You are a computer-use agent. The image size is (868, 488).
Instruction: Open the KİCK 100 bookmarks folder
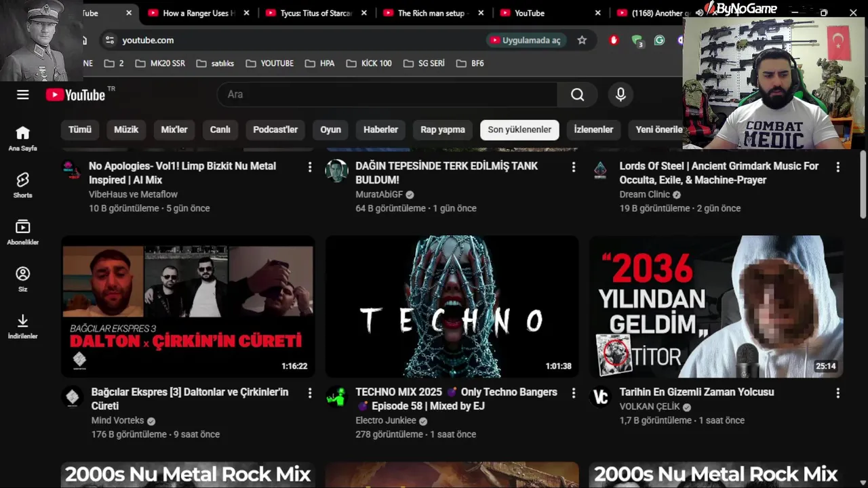pos(369,63)
